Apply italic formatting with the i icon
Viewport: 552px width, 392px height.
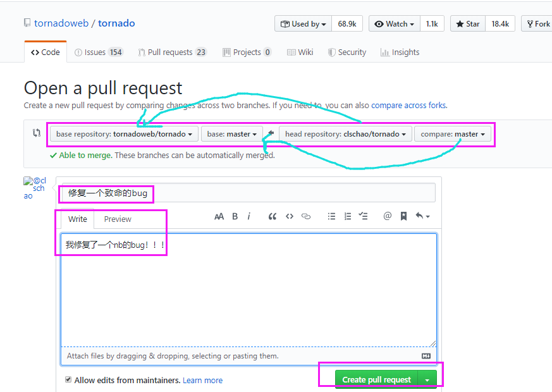(x=249, y=216)
